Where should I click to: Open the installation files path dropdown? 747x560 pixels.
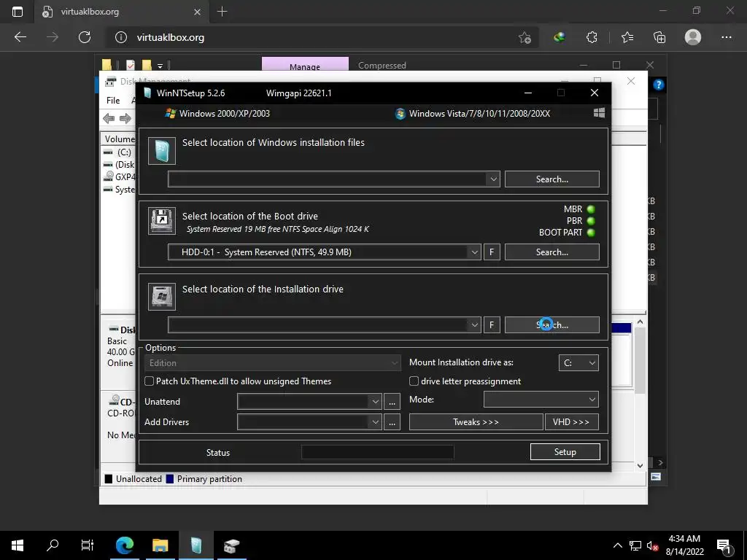[494, 179]
